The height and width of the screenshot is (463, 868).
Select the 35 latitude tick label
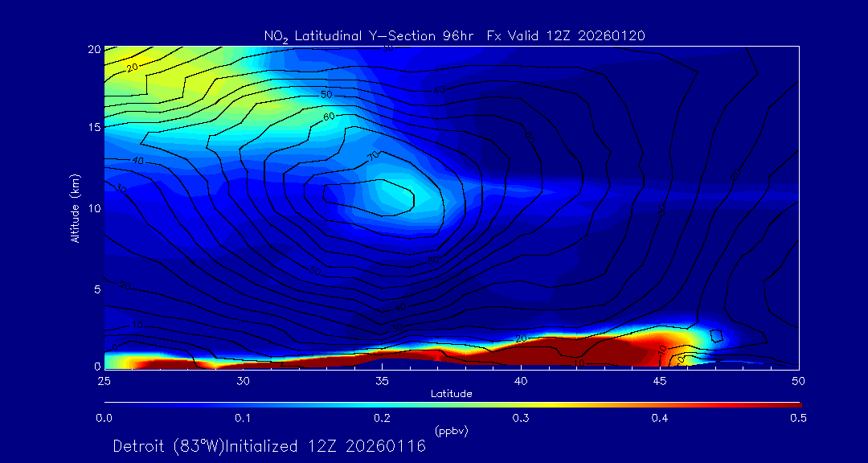click(x=383, y=379)
